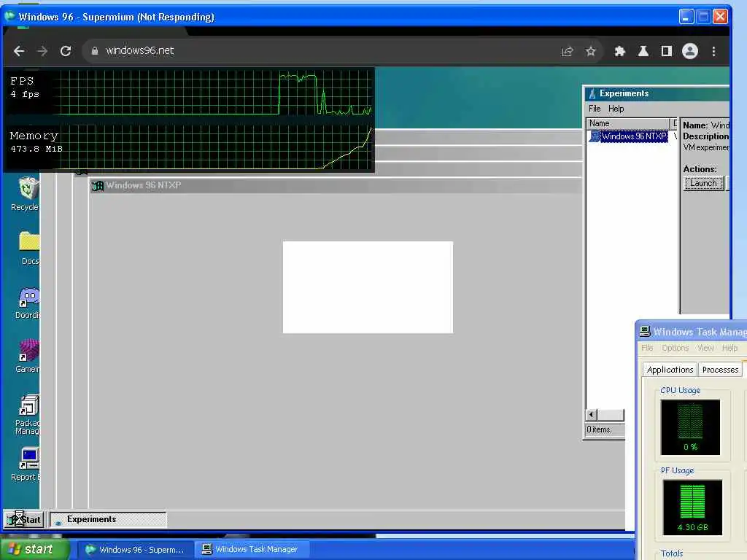Click the padlock site info icon
The height and width of the screenshot is (560, 747).
pyautogui.click(x=95, y=50)
